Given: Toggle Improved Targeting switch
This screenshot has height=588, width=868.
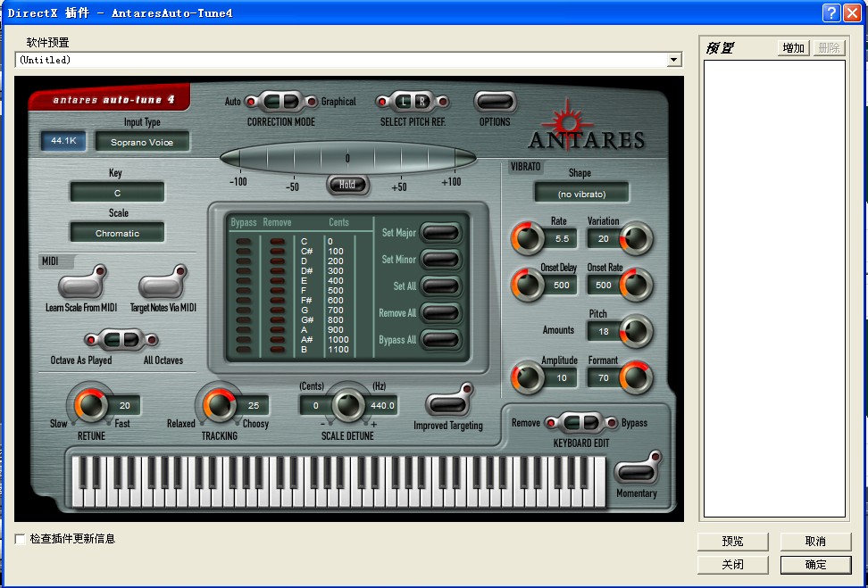Looking at the screenshot, I should (x=448, y=401).
